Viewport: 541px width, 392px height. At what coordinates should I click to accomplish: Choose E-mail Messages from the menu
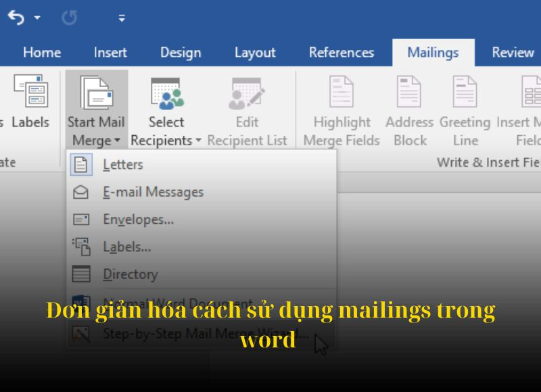point(202,192)
